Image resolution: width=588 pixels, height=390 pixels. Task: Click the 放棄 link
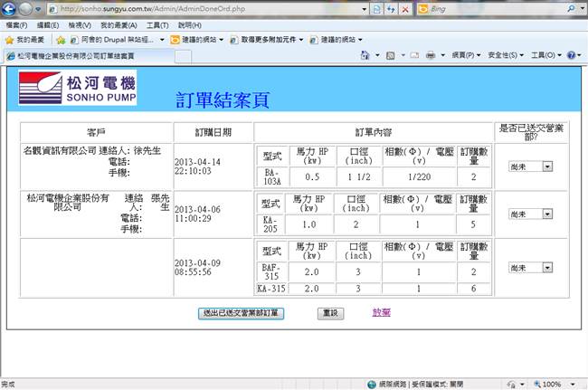point(382,312)
